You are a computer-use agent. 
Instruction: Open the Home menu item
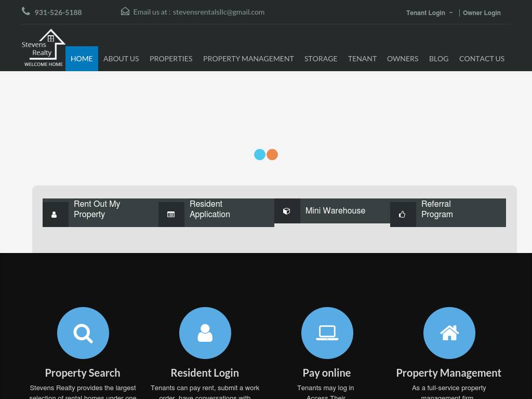(x=82, y=59)
